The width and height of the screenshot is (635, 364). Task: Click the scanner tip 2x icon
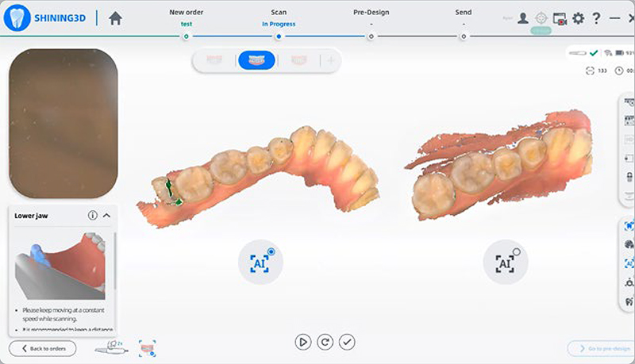click(x=107, y=348)
